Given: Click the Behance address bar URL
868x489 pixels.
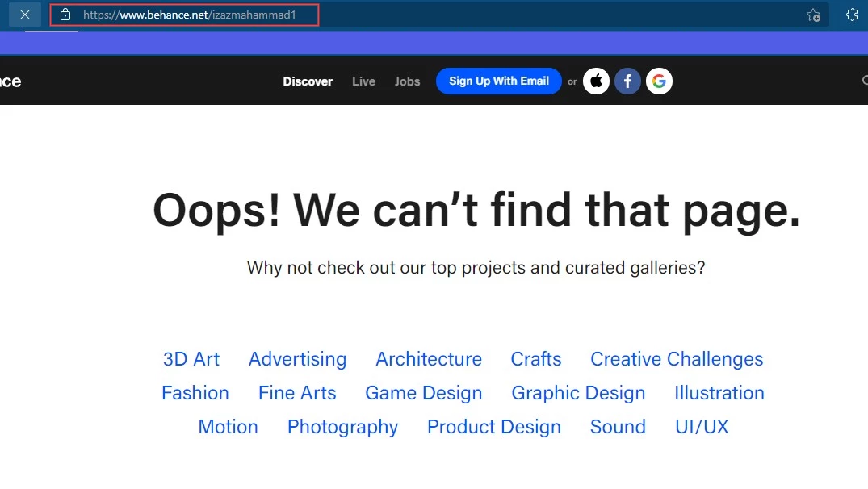Looking at the screenshot, I should point(189,15).
